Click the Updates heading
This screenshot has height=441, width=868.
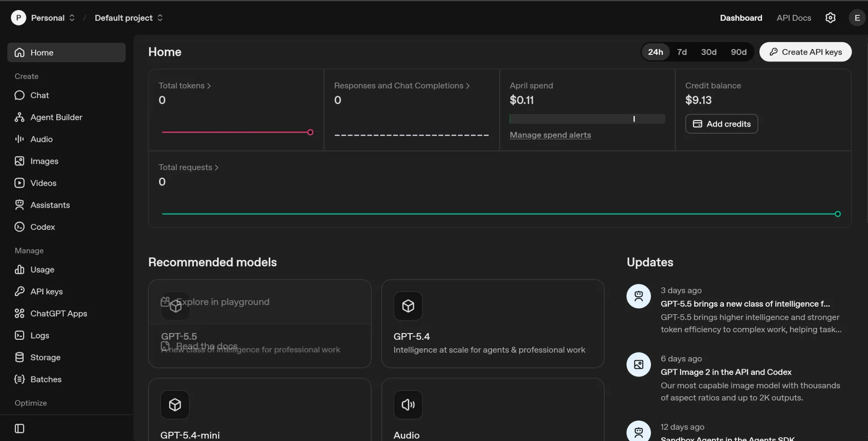coord(650,262)
